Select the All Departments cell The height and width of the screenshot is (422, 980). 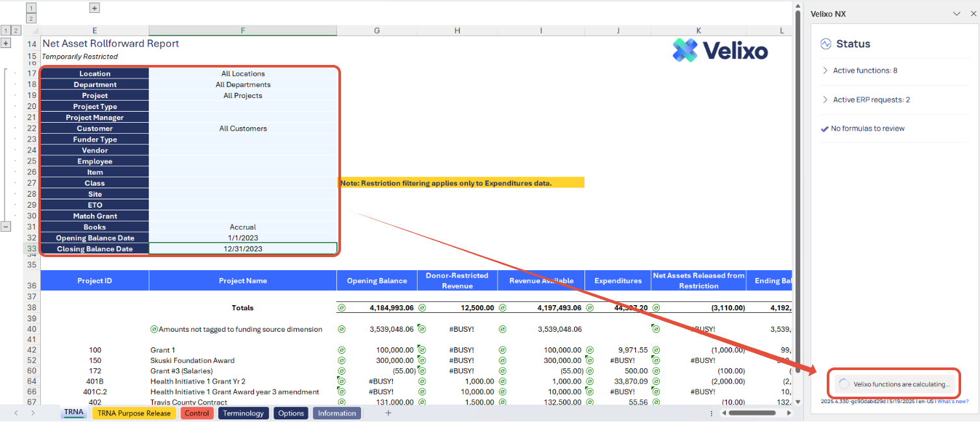[x=243, y=84]
